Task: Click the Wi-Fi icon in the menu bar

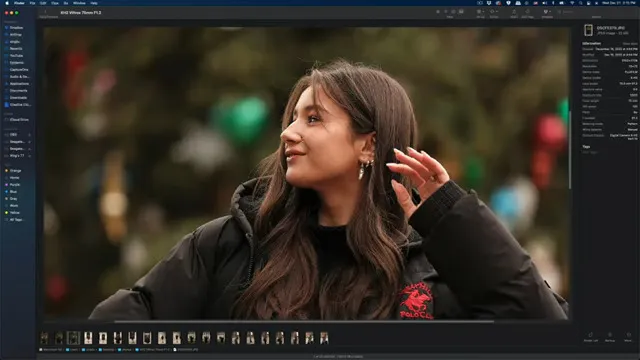Action: (x=572, y=3)
